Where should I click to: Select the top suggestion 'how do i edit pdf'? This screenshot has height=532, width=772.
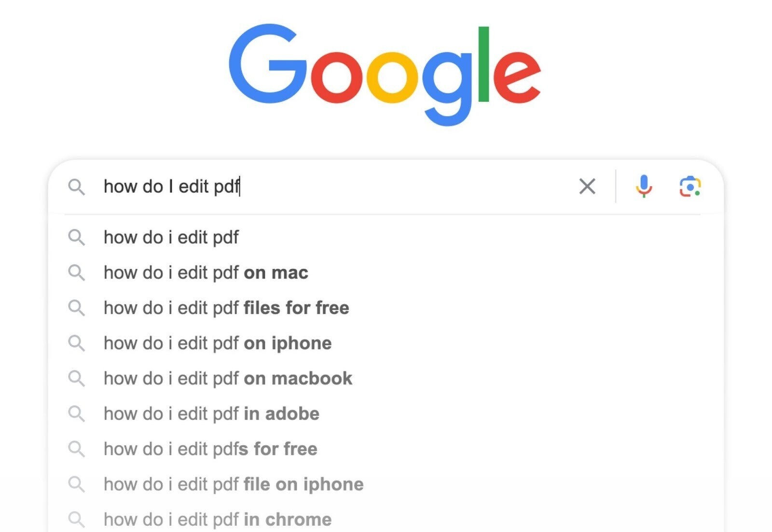[x=171, y=237]
